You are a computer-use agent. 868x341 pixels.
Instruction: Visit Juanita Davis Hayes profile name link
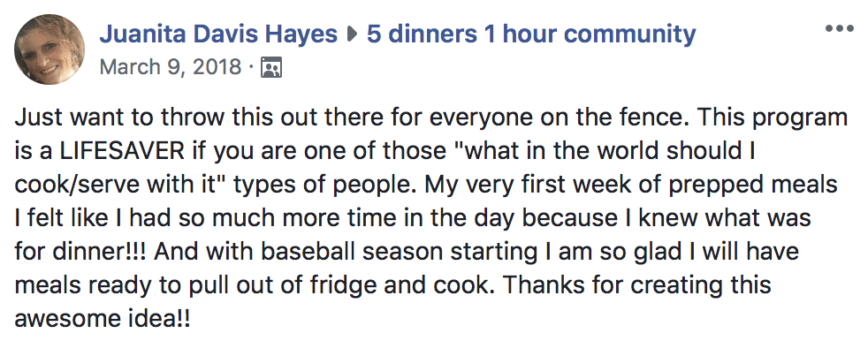(218, 34)
